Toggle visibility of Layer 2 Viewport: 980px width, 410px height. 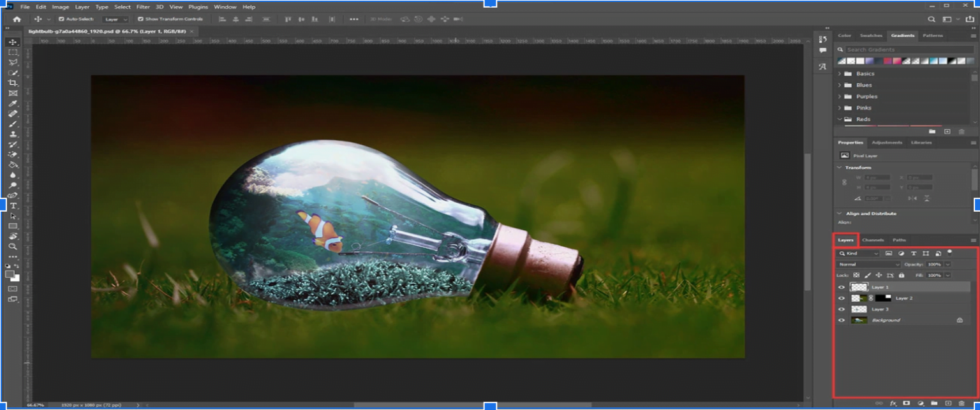(842, 298)
